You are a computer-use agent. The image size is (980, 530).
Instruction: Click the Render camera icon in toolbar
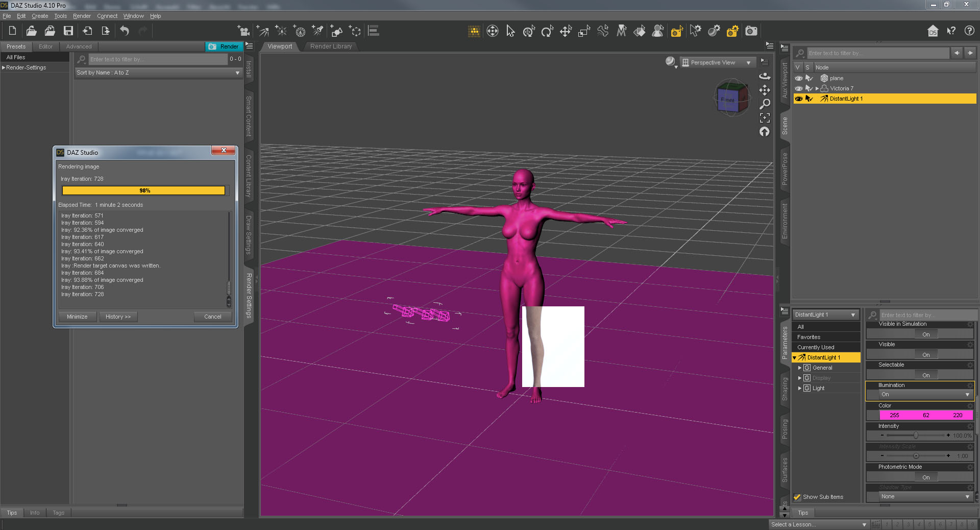(751, 31)
